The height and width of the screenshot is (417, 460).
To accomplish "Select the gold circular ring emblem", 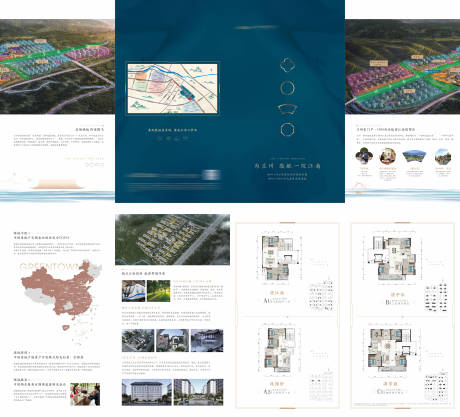I will (287, 88).
